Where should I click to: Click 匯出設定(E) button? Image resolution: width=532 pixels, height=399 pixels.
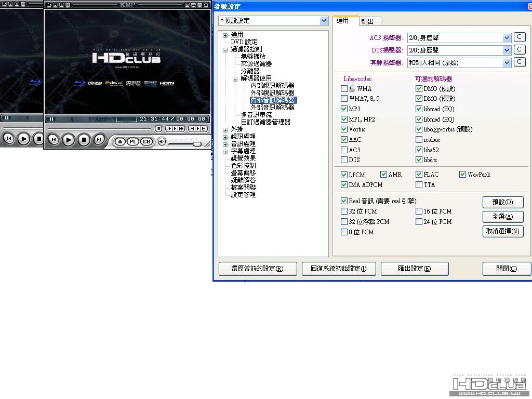(415, 269)
